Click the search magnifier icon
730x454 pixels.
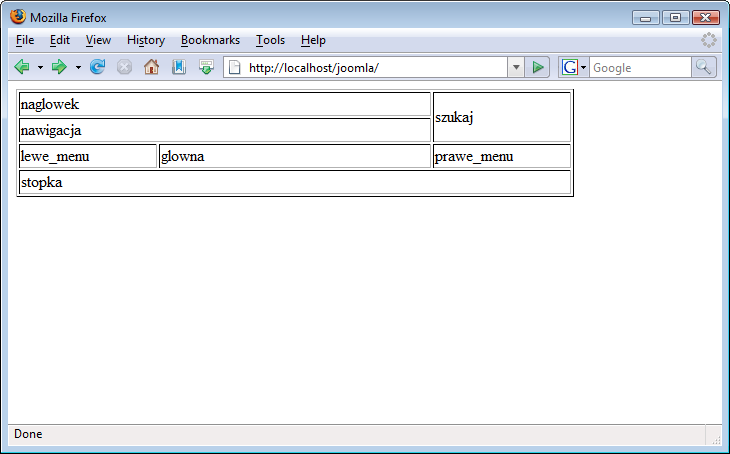705,67
